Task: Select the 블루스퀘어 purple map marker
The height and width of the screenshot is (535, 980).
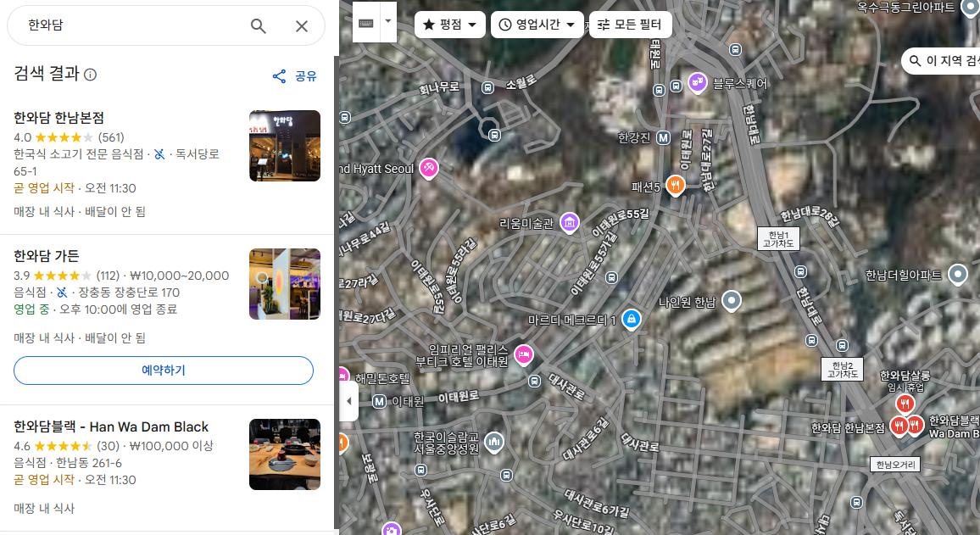Action: [x=697, y=82]
